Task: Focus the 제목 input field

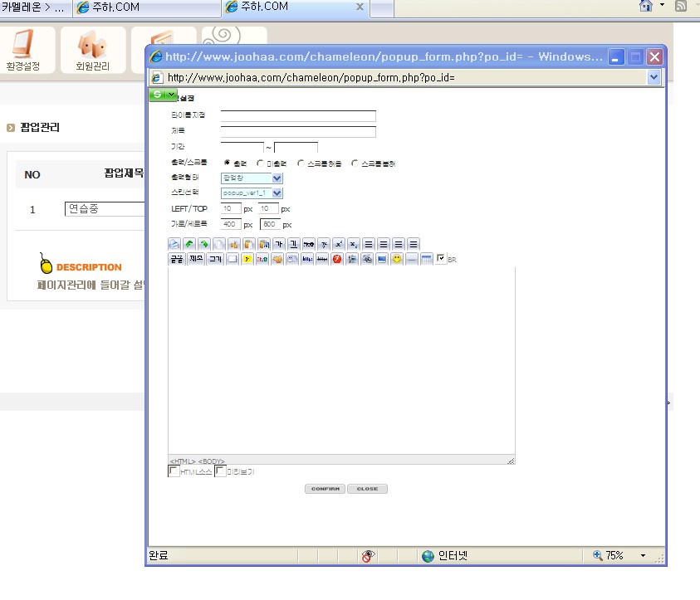Action: pos(298,131)
